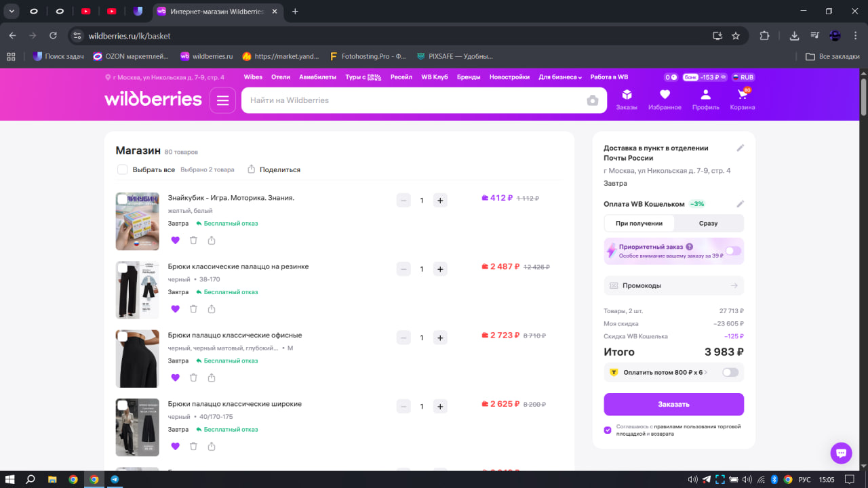
Task: Open Знайкубик - Игра. Моторика. Знания. title
Action: [x=231, y=198]
